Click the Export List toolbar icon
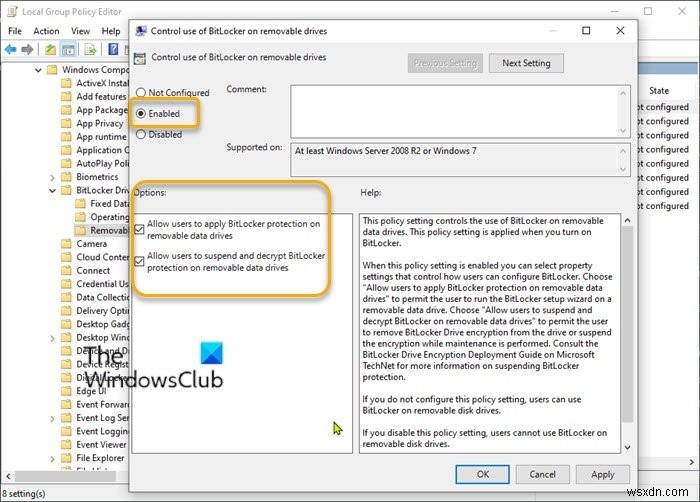Screen dimensions: 700x502 91,50
